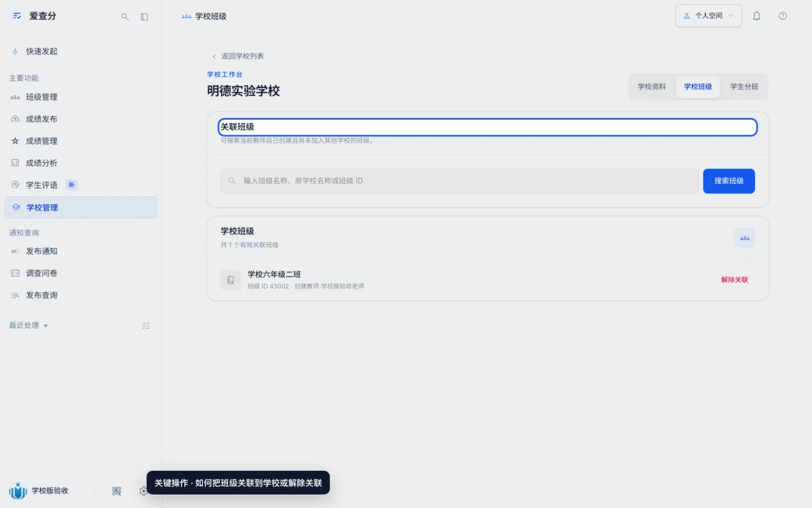812x508 pixels.
Task: Select the 学校班级 tab
Action: click(x=698, y=87)
